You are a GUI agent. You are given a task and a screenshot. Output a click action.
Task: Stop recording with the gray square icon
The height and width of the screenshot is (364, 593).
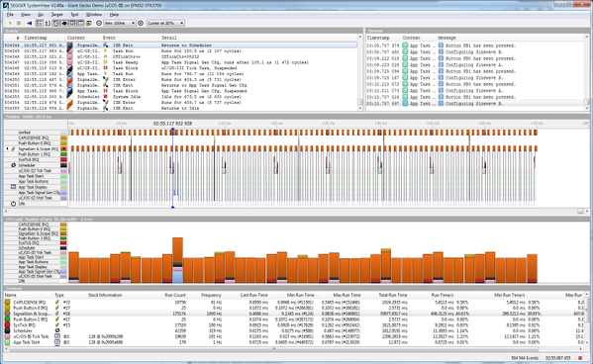pyautogui.click(x=19, y=23)
